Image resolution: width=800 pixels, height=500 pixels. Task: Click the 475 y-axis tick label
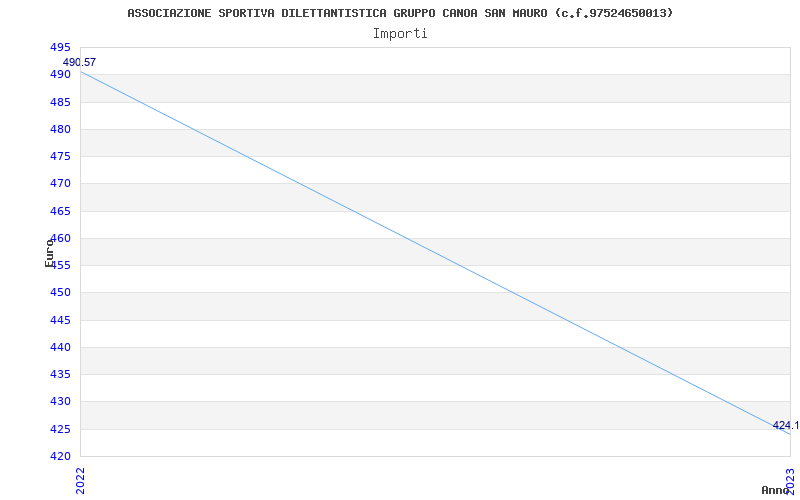click(60, 156)
